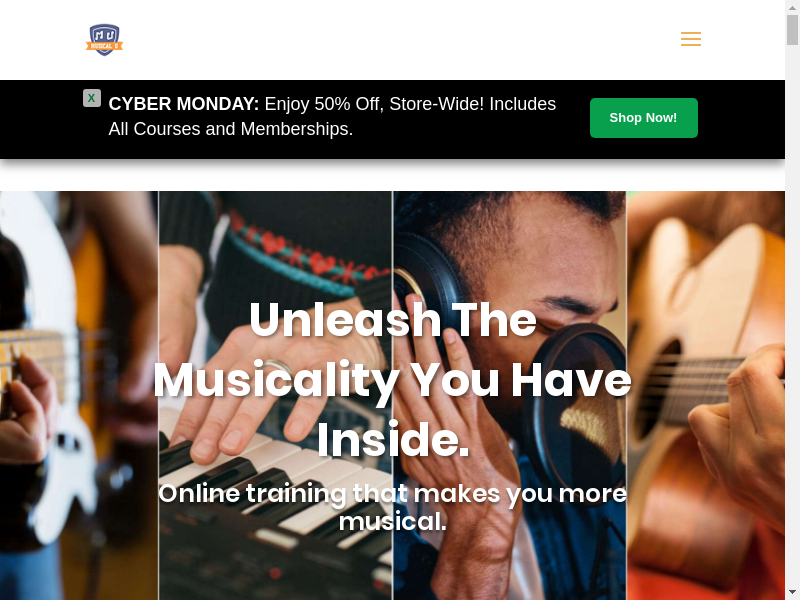Click the 'Inside.' headline word
800x600 pixels.
[x=393, y=440]
